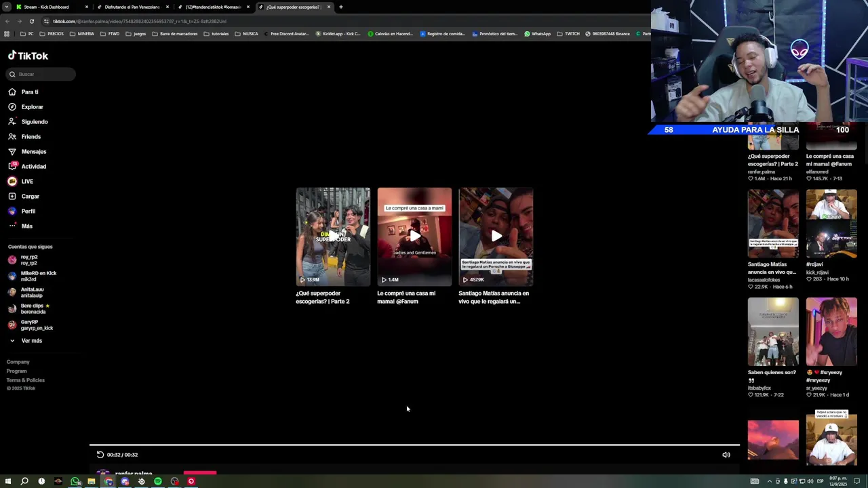Switch to Stream - Kick Dashboard tab
The image size is (868, 488).
pyautogui.click(x=52, y=7)
